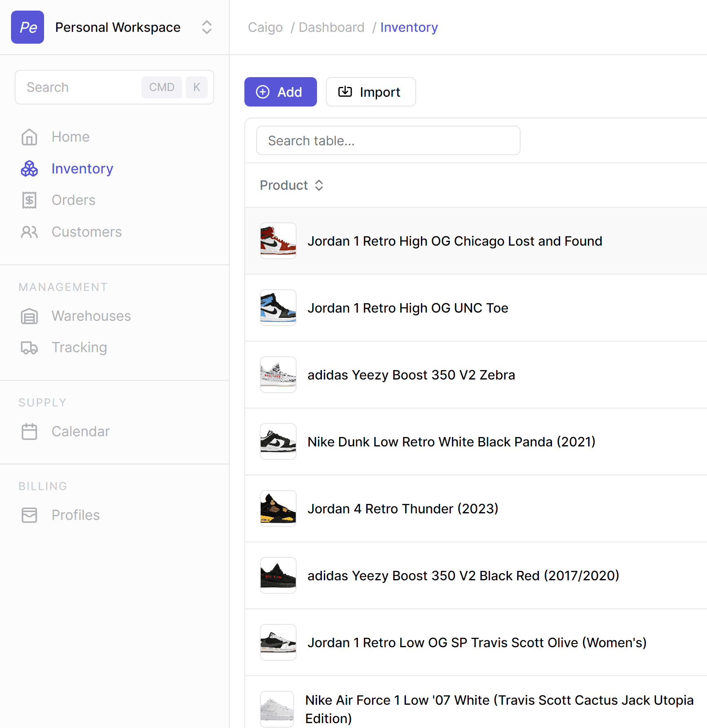Click the Import button

pyautogui.click(x=371, y=92)
